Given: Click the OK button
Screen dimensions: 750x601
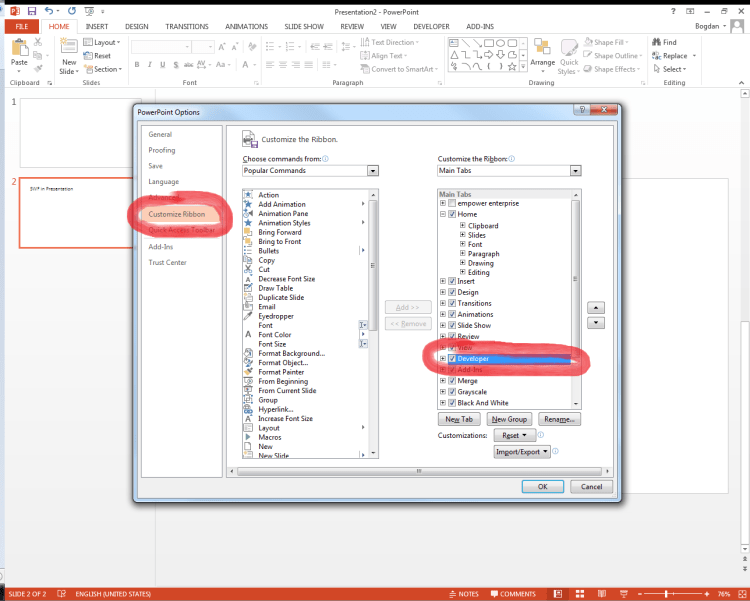Looking at the screenshot, I should [542, 487].
